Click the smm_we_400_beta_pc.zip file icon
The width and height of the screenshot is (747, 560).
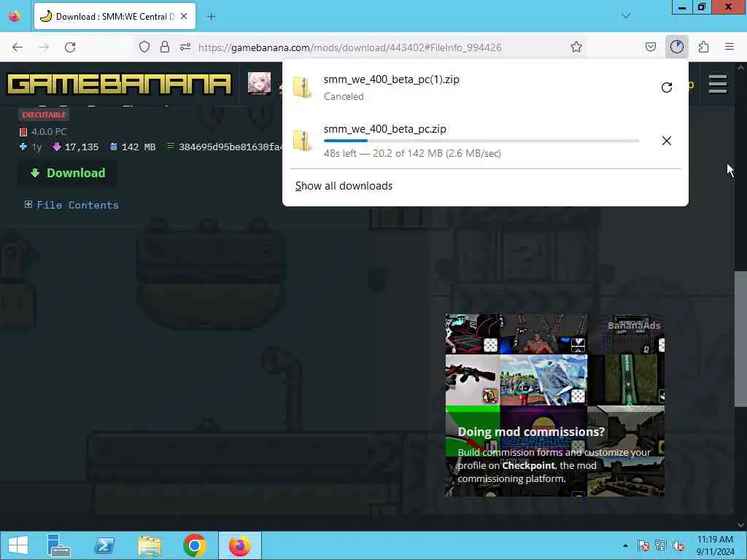click(303, 141)
